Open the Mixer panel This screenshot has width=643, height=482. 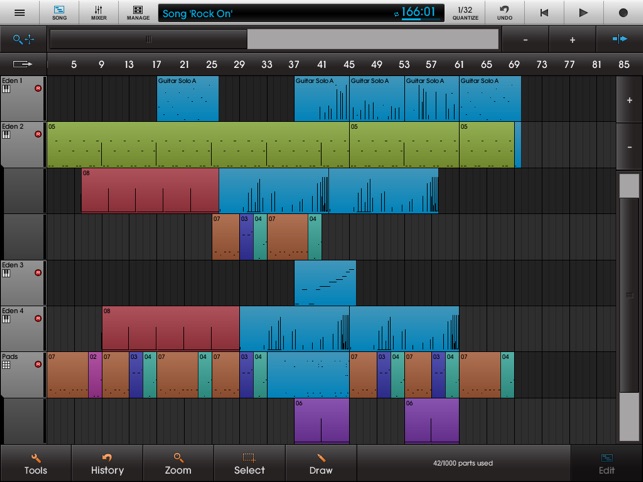click(98, 12)
